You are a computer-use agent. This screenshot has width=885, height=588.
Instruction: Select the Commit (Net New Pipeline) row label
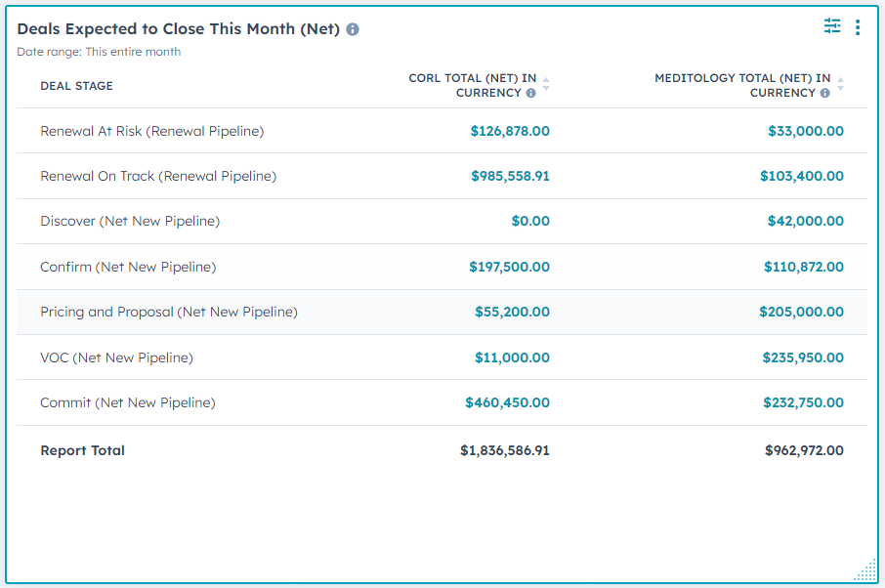(x=127, y=402)
